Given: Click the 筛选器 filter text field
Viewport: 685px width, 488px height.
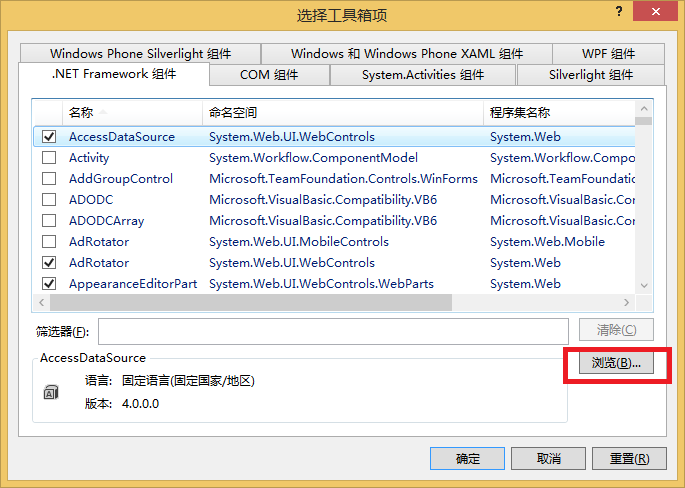Looking at the screenshot, I should pyautogui.click(x=333, y=331).
